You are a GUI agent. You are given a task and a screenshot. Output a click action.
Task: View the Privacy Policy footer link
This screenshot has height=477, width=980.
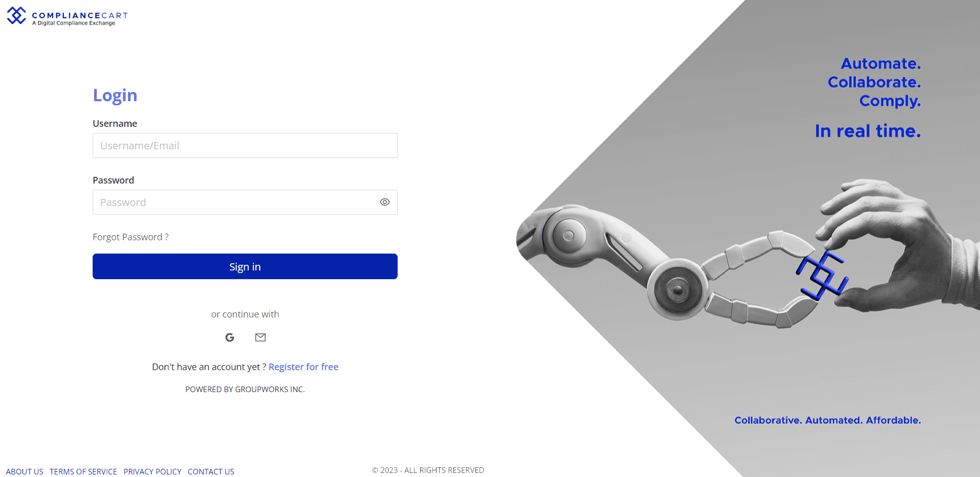tap(153, 471)
